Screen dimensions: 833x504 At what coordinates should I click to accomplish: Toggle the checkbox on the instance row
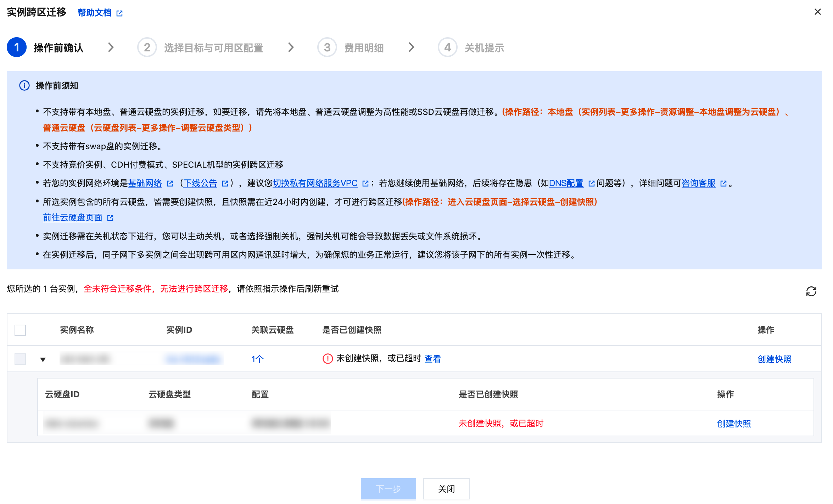pos(20,359)
